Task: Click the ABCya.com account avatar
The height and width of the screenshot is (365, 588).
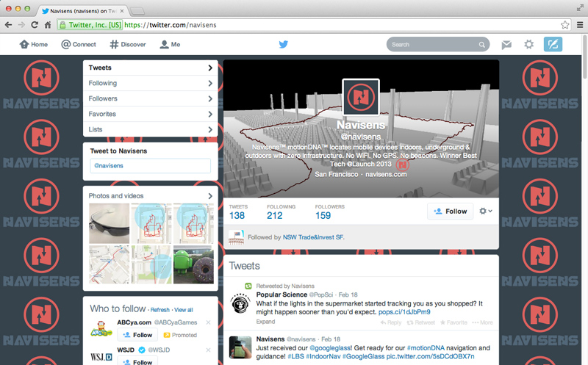Action: (101, 329)
